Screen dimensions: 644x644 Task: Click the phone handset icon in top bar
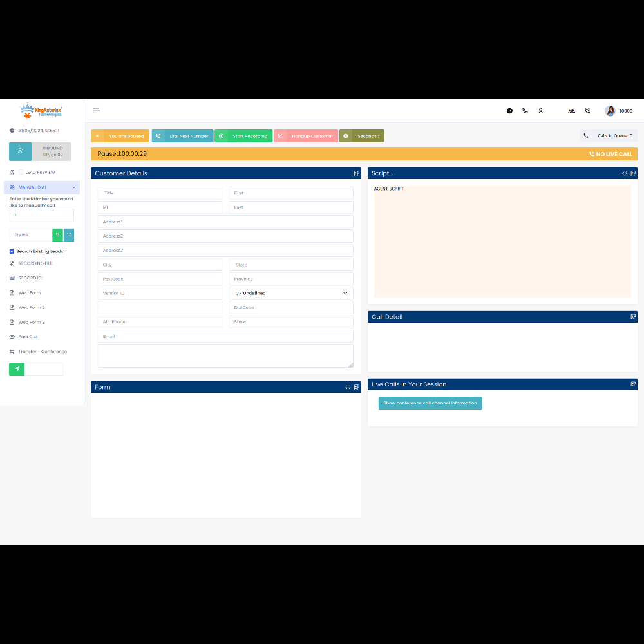pyautogui.click(x=525, y=111)
